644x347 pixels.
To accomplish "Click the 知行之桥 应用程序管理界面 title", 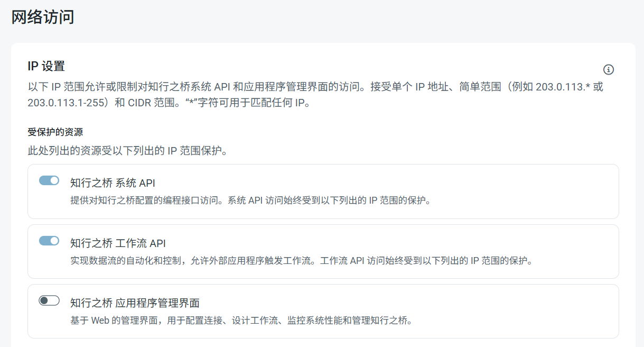I will tap(135, 303).
